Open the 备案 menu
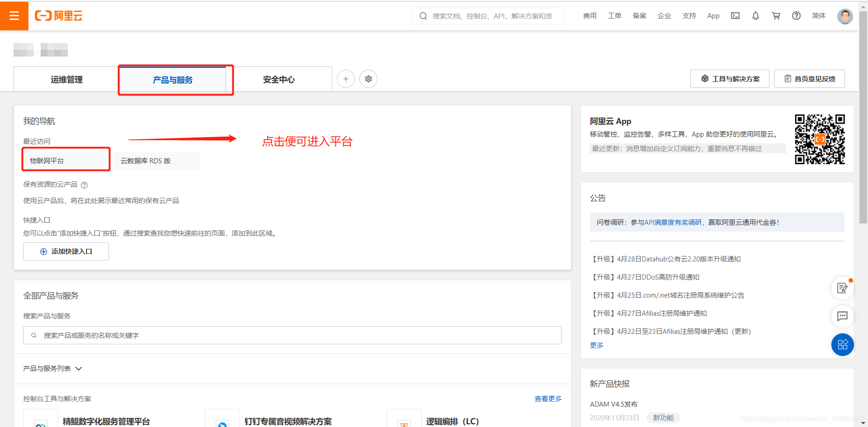 tap(640, 16)
